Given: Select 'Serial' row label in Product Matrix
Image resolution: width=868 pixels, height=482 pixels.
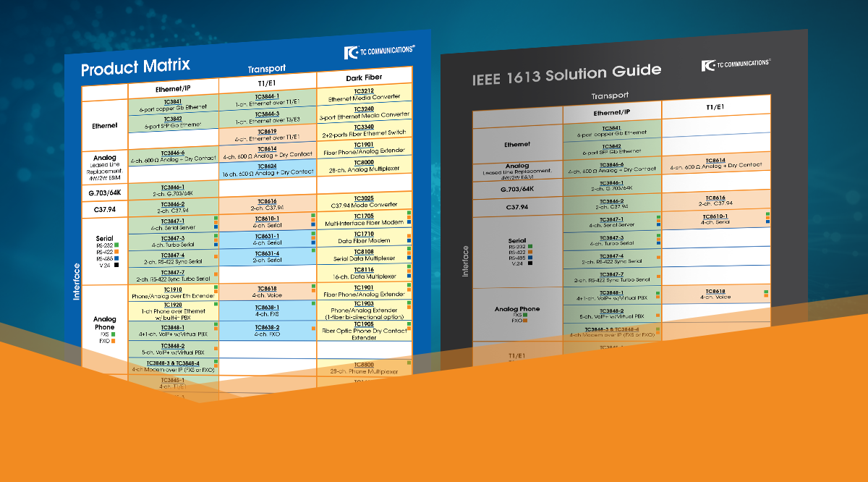Looking at the screenshot, I should click(105, 238).
